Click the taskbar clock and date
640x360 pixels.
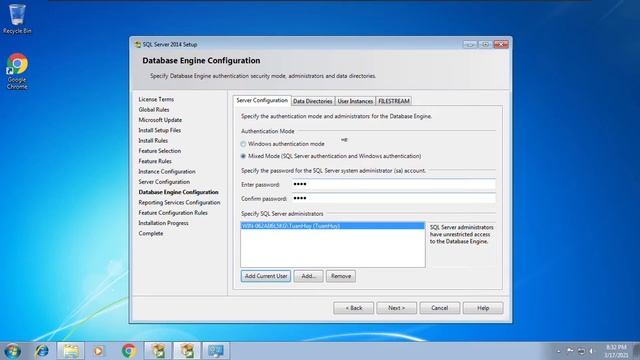point(616,351)
